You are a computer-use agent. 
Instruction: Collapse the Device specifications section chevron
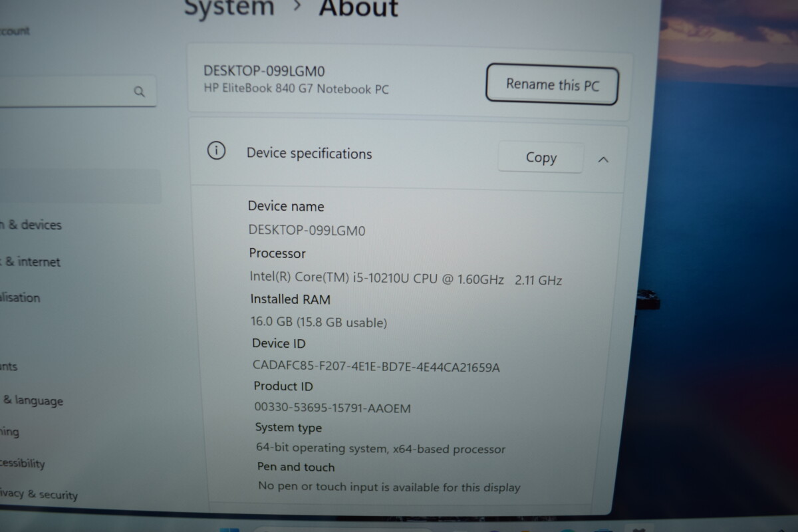click(x=603, y=160)
